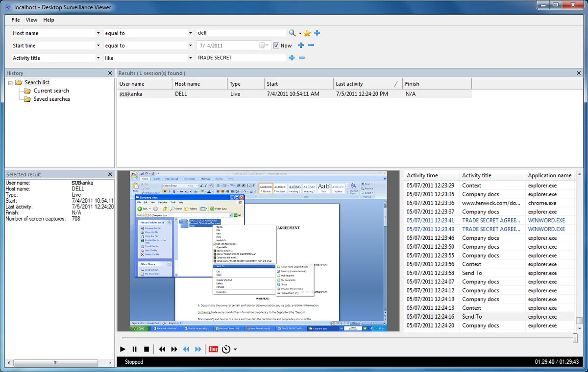Save current search using the star icon
Viewport: 588px width, 372px height.
point(307,33)
